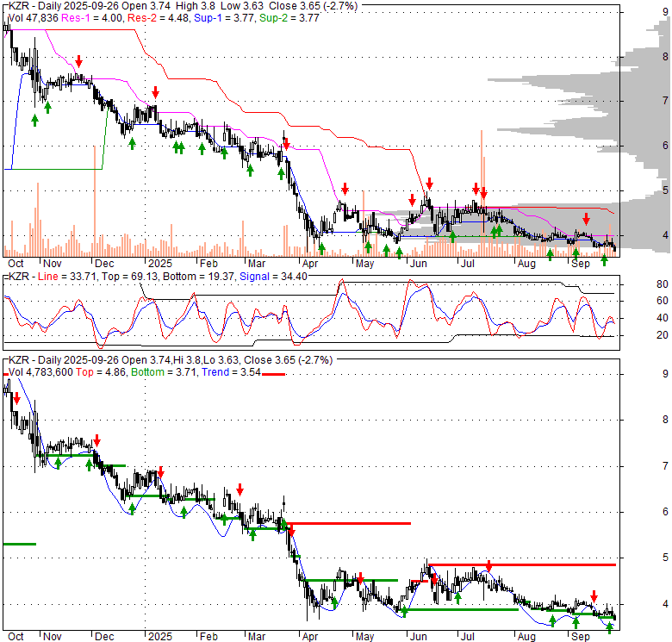Click tall December volume spike in top panel
Image resolution: width=672 pixels, height=642 pixels.
[x=95, y=202]
